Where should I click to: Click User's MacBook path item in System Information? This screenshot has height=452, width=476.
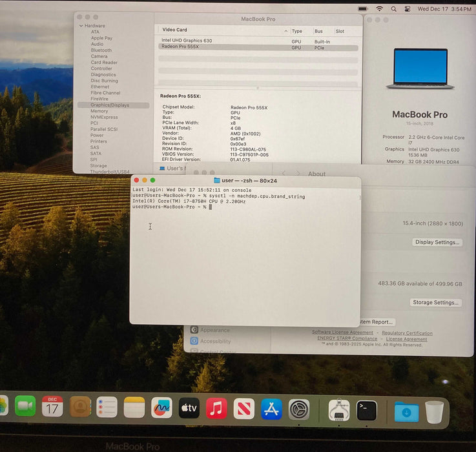(172, 168)
